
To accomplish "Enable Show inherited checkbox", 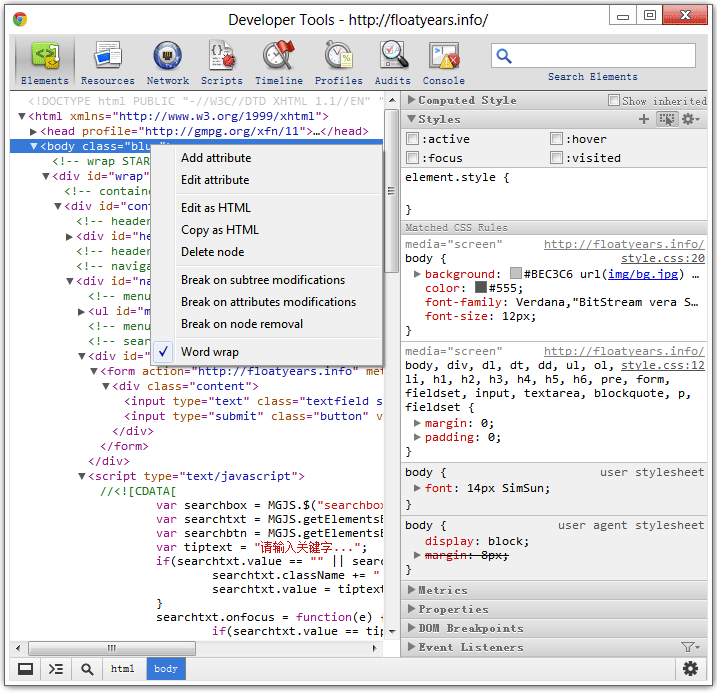I will coord(614,100).
